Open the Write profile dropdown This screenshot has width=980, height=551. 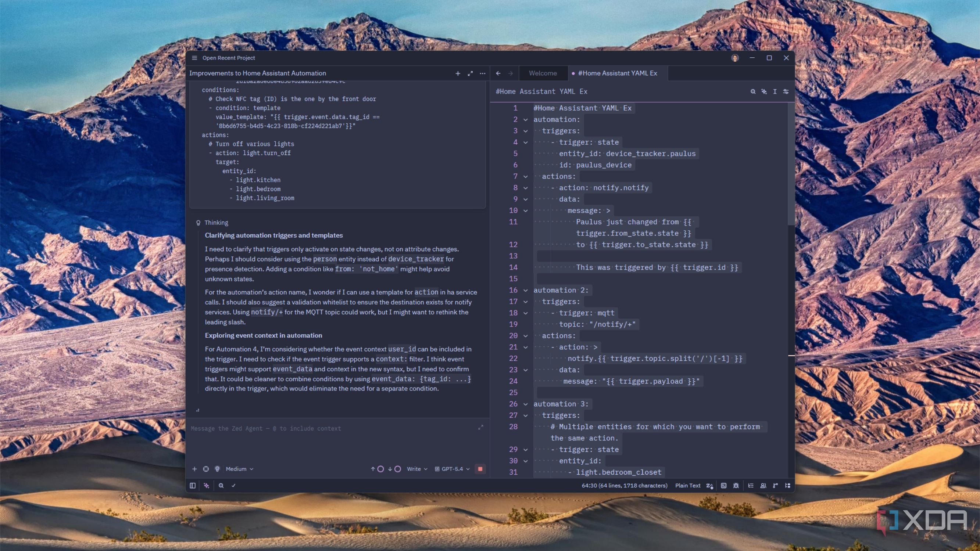(x=417, y=469)
